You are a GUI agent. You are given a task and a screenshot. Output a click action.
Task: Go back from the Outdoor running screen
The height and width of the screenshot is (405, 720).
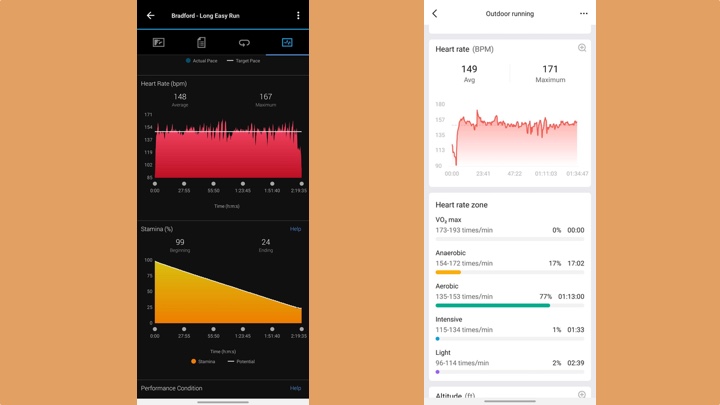coord(435,14)
